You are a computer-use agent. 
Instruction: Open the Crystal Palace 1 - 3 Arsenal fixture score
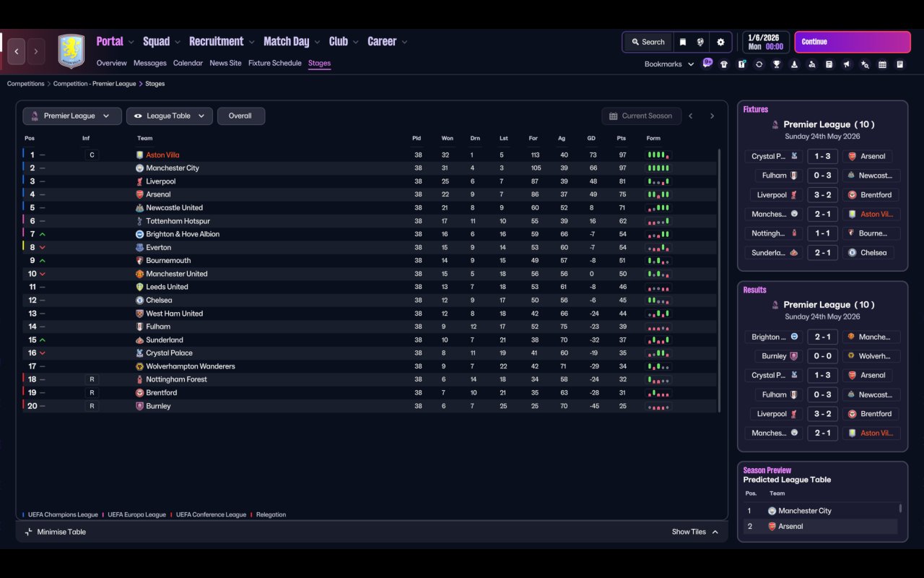click(x=822, y=156)
